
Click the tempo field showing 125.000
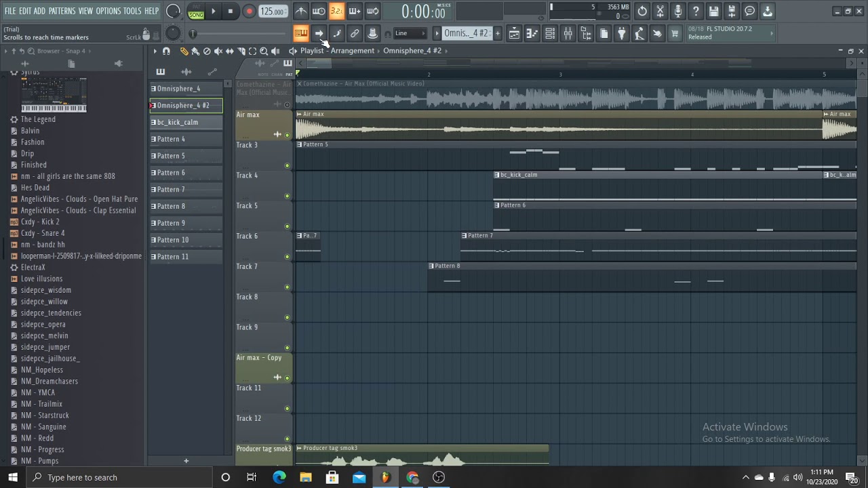pos(273,12)
